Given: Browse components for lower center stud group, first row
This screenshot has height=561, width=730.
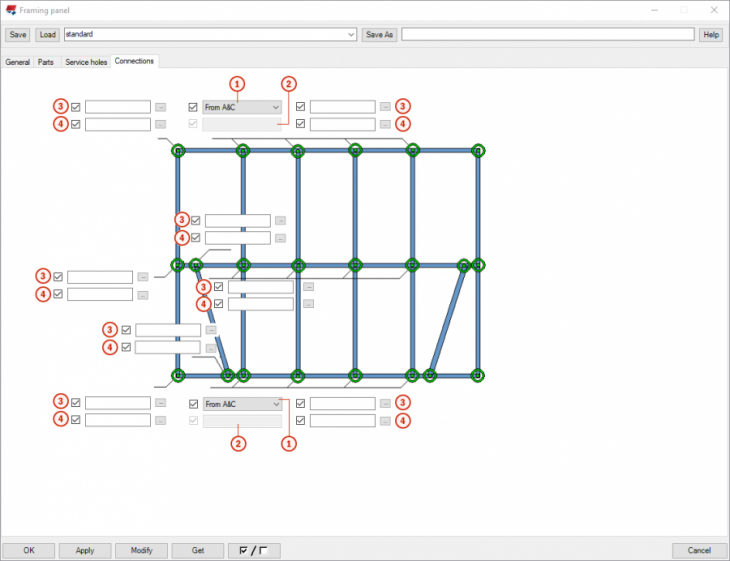Looking at the screenshot, I should (x=309, y=287).
